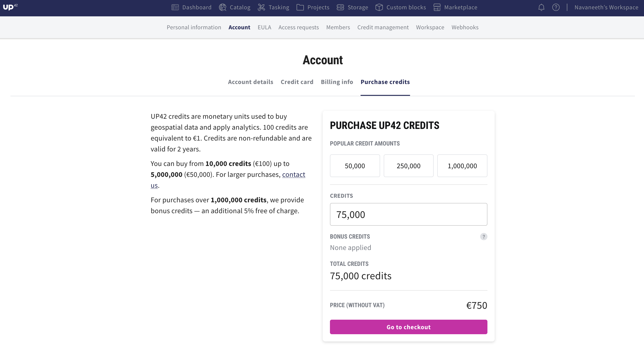
Task: Click the Go to checkout button
Action: (x=408, y=327)
